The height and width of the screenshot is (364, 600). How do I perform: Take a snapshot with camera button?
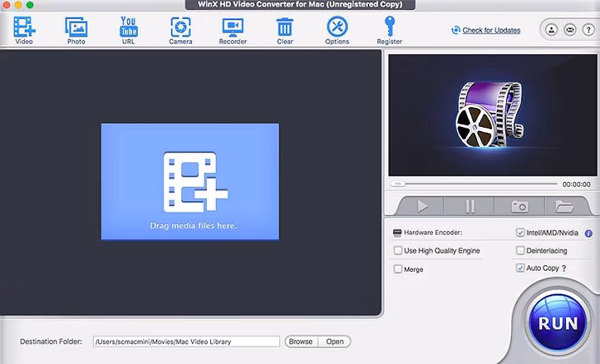(520, 207)
